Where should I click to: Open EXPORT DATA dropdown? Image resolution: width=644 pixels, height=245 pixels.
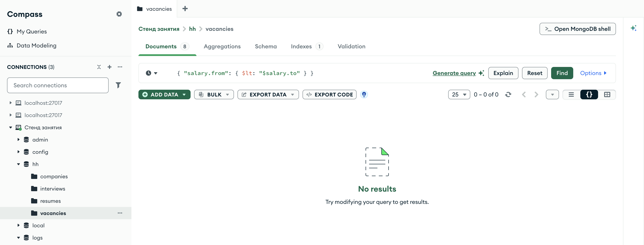[x=268, y=95]
